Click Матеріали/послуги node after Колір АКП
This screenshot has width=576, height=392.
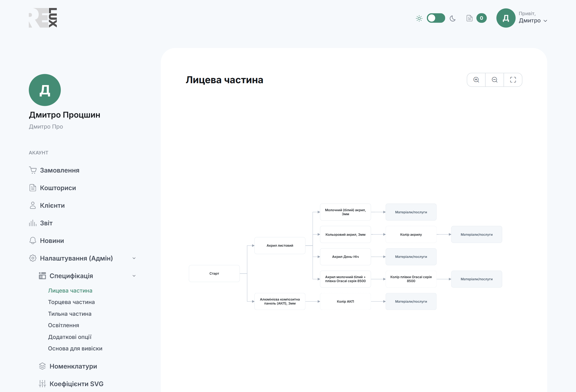pos(411,301)
